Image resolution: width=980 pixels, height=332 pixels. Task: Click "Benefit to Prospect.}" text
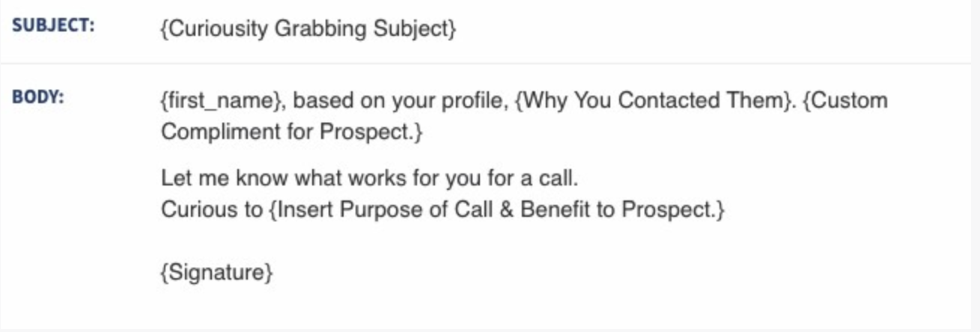[623, 210]
